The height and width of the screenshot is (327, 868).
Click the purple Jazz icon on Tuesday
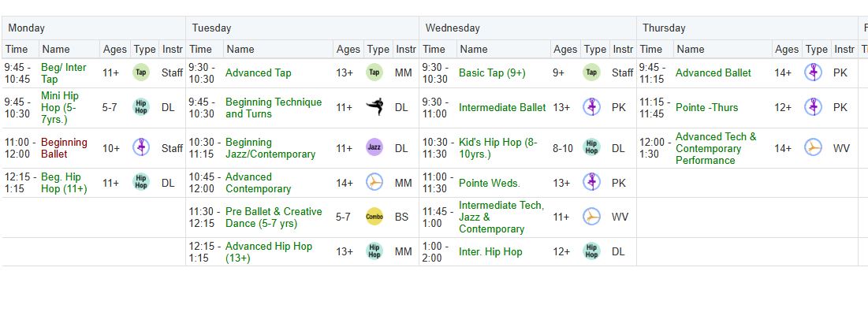coord(374,147)
